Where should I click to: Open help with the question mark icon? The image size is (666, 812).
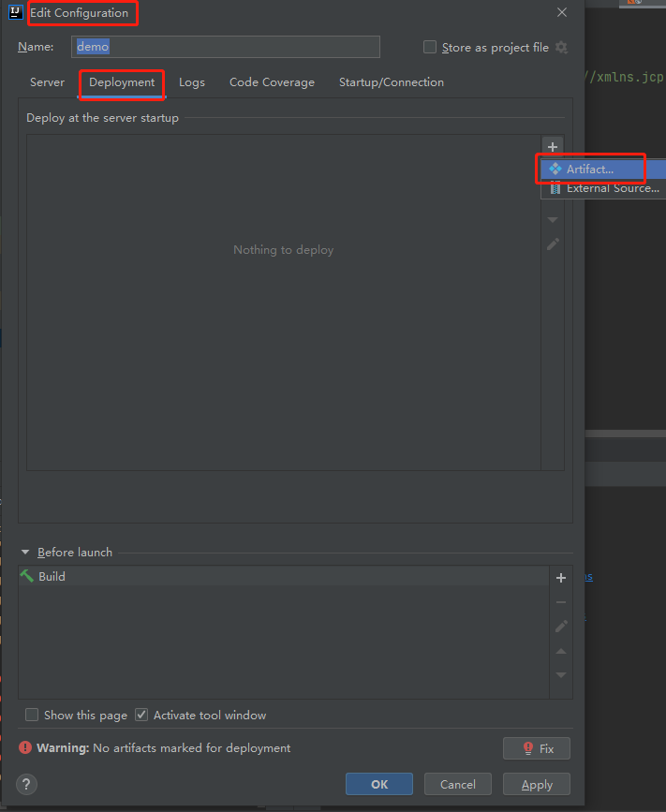coord(26,784)
